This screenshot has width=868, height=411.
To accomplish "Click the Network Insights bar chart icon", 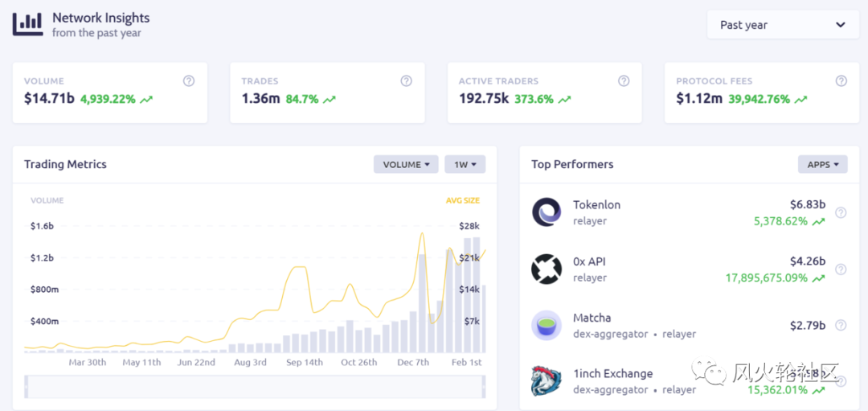I will (x=27, y=23).
